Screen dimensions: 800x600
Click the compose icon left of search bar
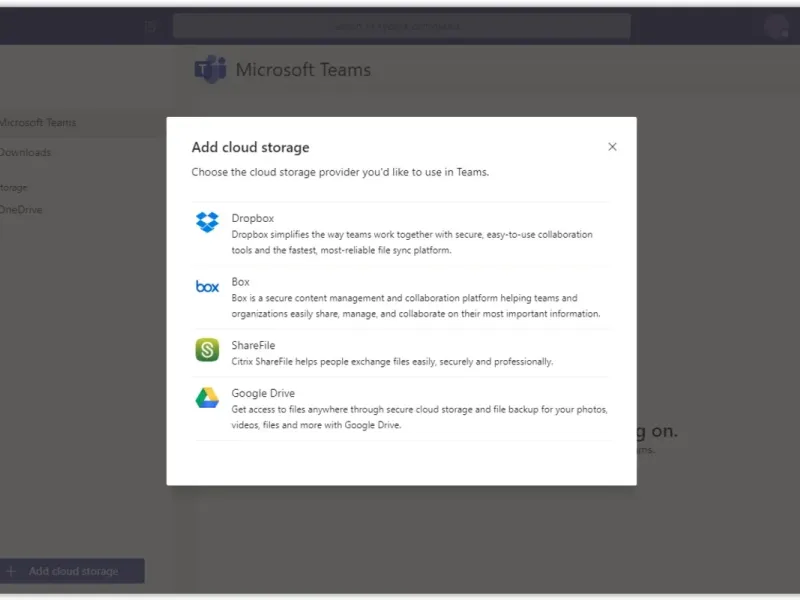(x=151, y=27)
